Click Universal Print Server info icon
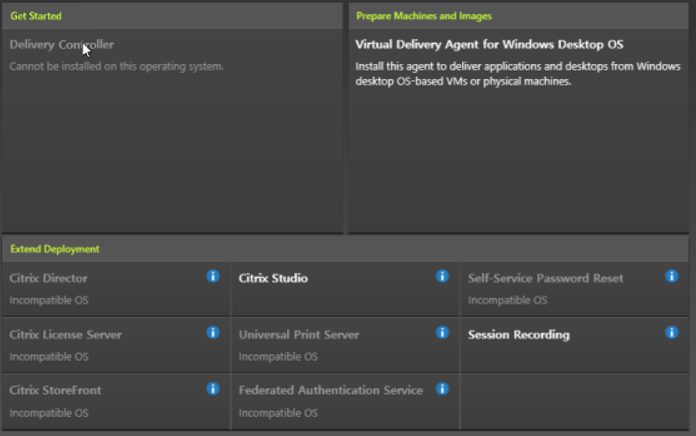This screenshot has height=436, width=696. pos(442,333)
